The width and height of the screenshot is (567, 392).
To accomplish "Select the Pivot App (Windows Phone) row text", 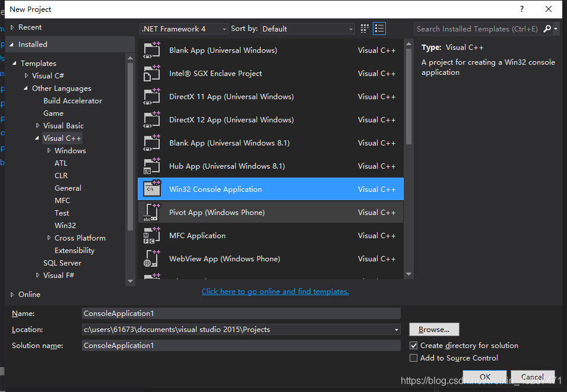I will [217, 212].
